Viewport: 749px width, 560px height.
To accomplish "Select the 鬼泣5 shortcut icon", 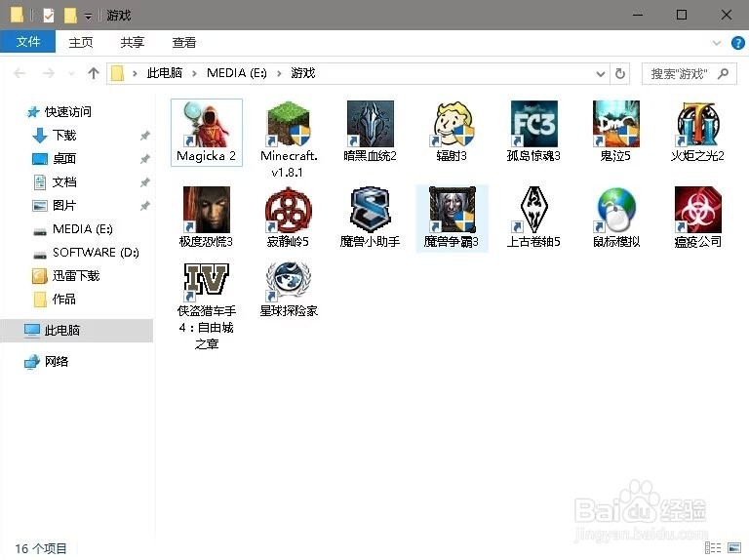I will tap(615, 123).
